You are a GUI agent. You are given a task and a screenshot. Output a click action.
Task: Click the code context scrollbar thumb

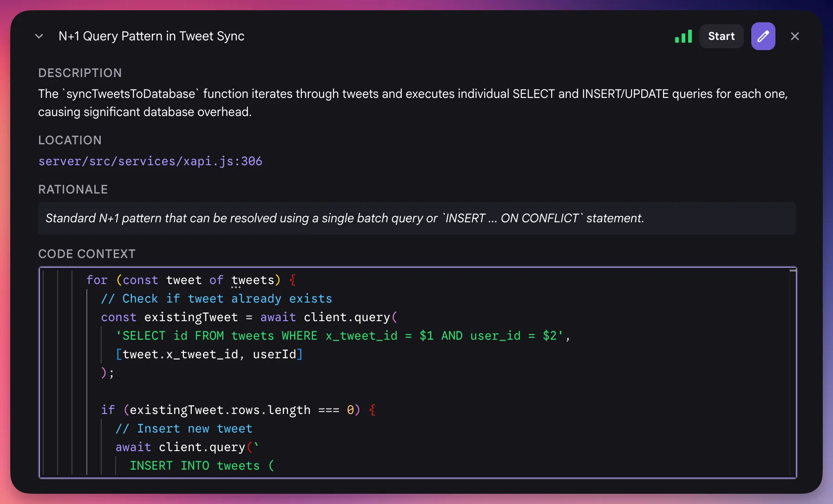pyautogui.click(x=793, y=271)
